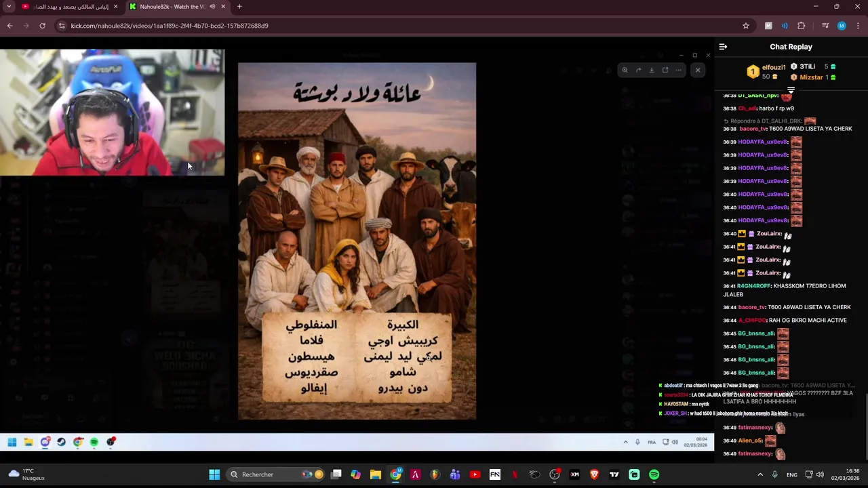Close the YouTube browser tab

(115, 7)
